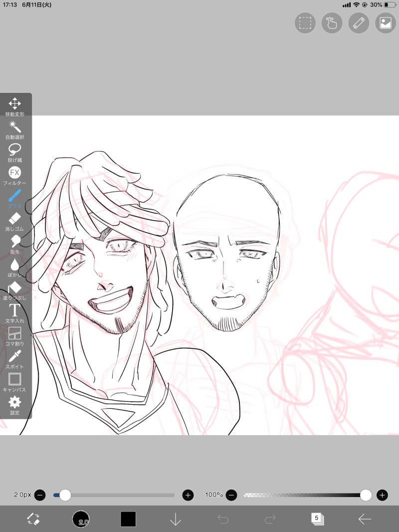The image size is (399, 532).
Task: Open the FX Filter (フィルター) tool
Action: point(14,175)
